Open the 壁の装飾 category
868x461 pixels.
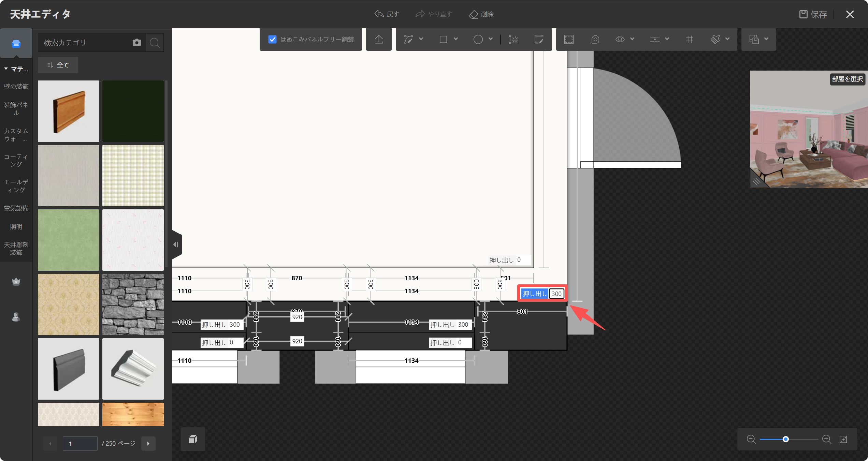tap(16, 87)
